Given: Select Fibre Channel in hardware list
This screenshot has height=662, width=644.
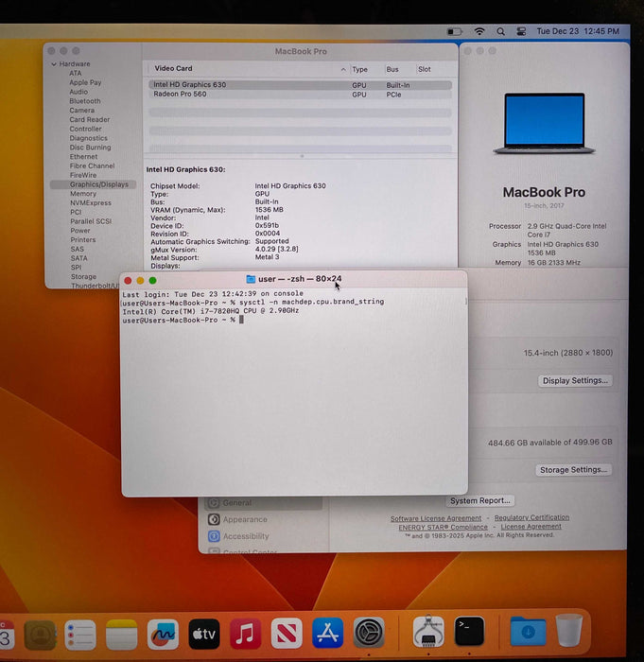Looking at the screenshot, I should pos(92,166).
